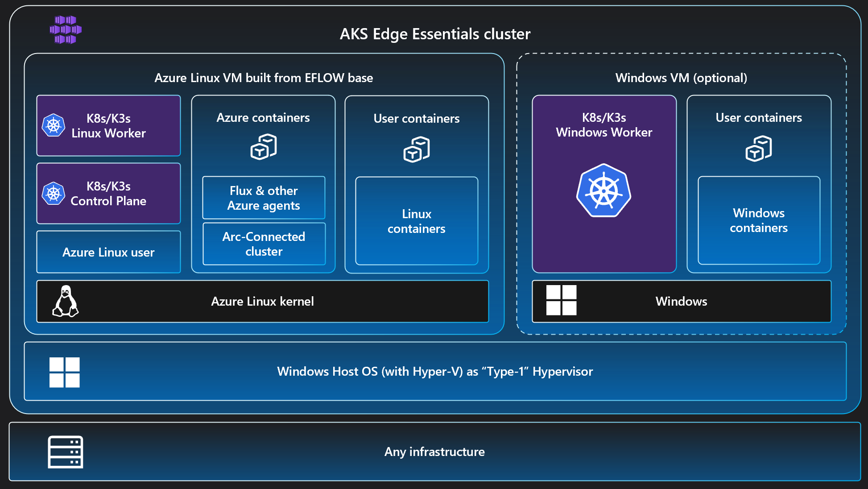Click the Windows label in the Windows VM bar
868x489 pixels.
(681, 301)
